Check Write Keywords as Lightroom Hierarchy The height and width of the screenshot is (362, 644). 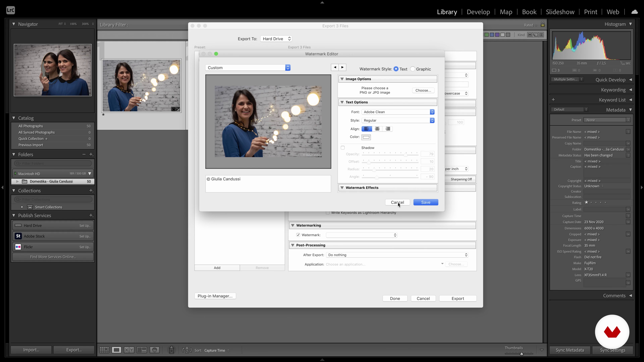(328, 213)
